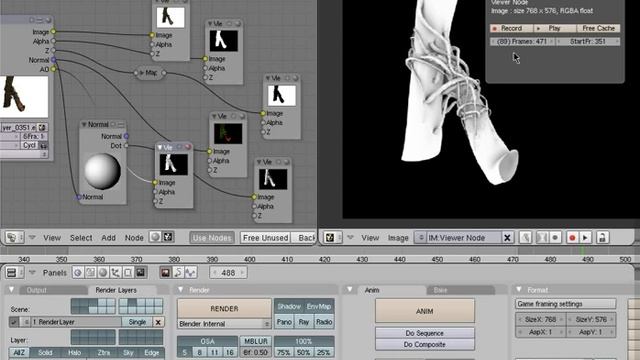Screen dimensions: 640x360
Task: Select the Editing context icon in Panels
Action: (x=128, y=272)
